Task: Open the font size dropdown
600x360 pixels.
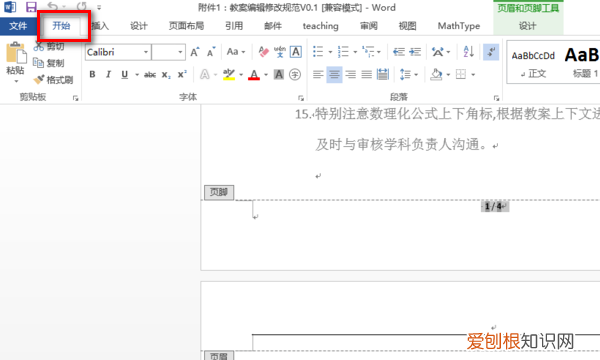Action: click(x=180, y=52)
